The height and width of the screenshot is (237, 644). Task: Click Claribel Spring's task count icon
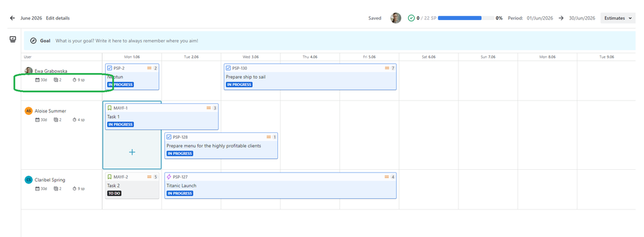click(56, 189)
